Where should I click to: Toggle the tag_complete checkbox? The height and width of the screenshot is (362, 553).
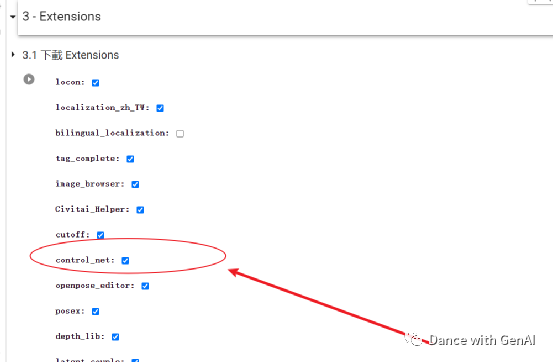click(130, 159)
